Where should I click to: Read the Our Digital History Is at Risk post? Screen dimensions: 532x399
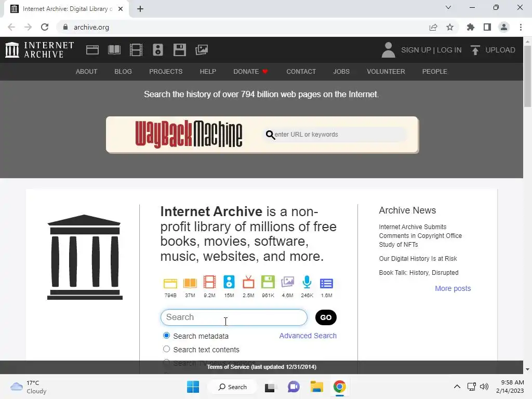click(418, 259)
